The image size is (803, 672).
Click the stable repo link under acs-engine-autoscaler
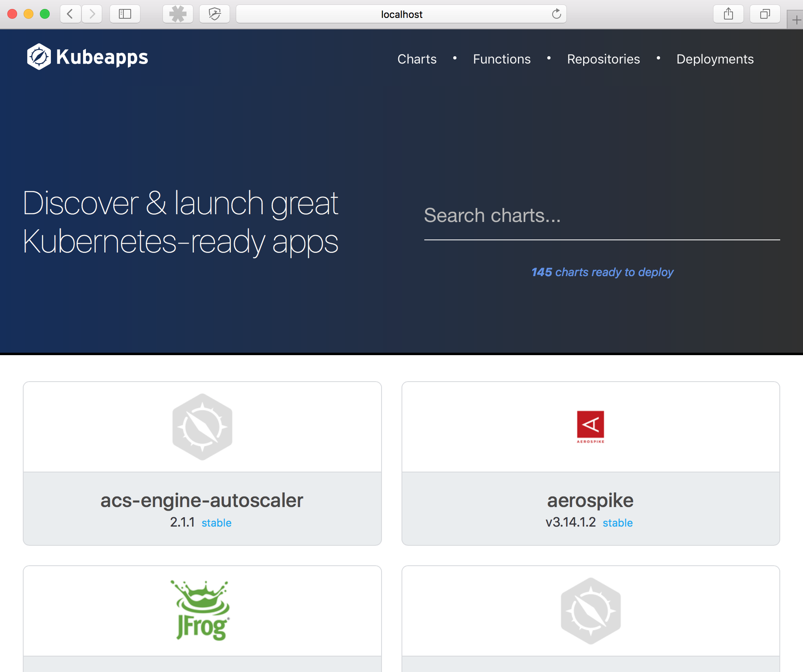coord(216,523)
